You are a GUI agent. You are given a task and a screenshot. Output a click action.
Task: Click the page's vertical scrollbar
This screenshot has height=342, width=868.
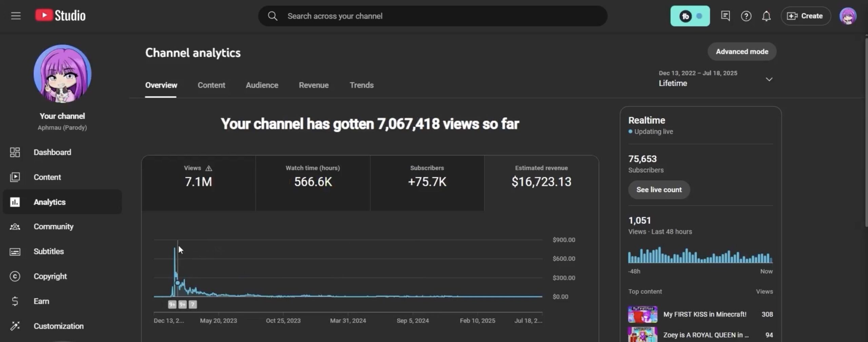[x=865, y=132]
